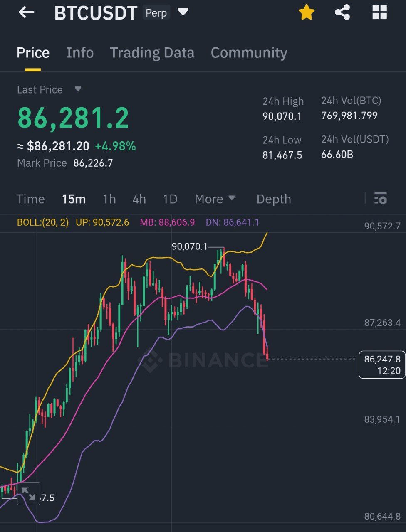Tap the 24h Vol(USDT) value 66.60B
The image size is (406, 532).
337,155
